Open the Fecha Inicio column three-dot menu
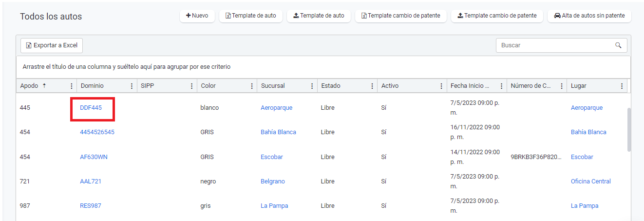Viewport: 644px width, 221px height. (x=501, y=86)
